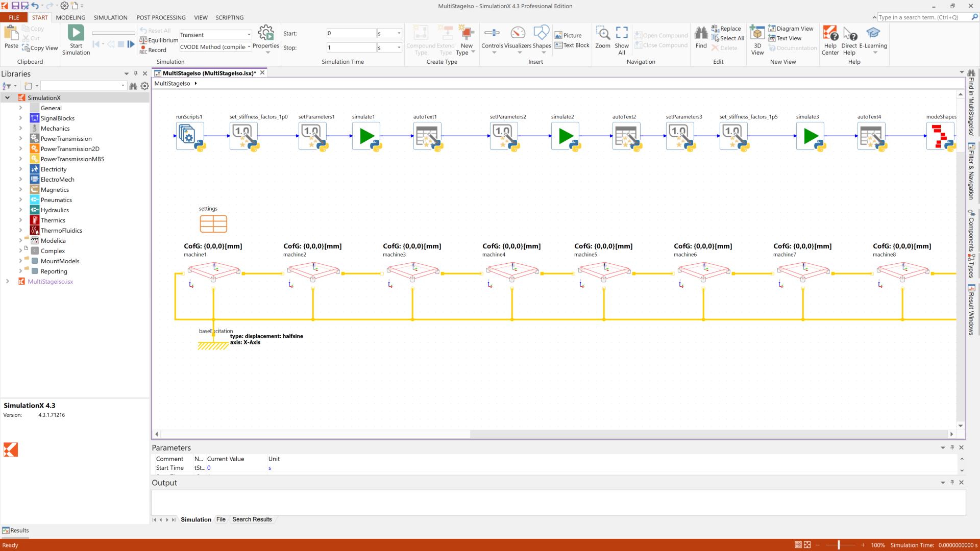Open the POST PROCESSING ribbon tab

point(161,17)
